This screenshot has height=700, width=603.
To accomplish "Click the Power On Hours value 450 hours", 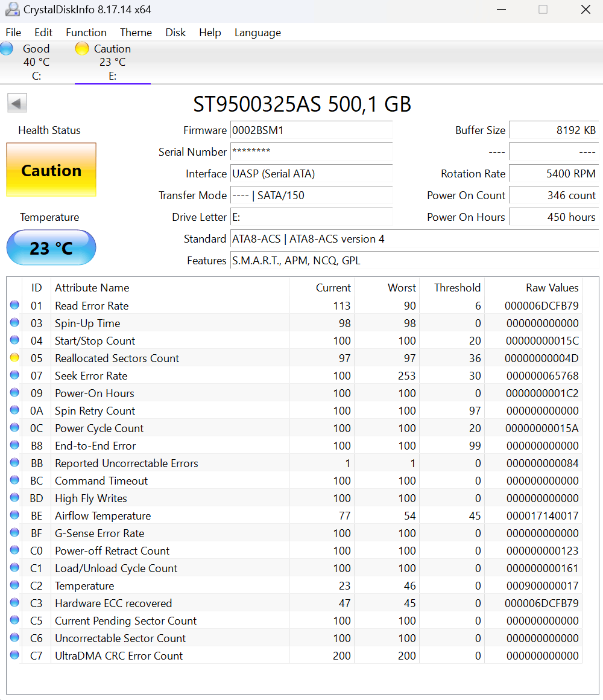I will [x=554, y=217].
